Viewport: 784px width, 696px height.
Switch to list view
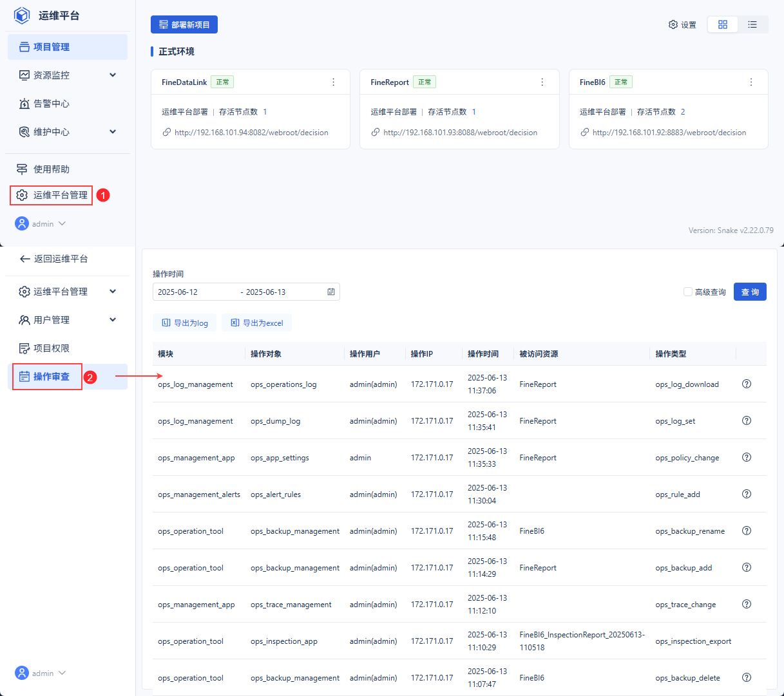click(752, 24)
